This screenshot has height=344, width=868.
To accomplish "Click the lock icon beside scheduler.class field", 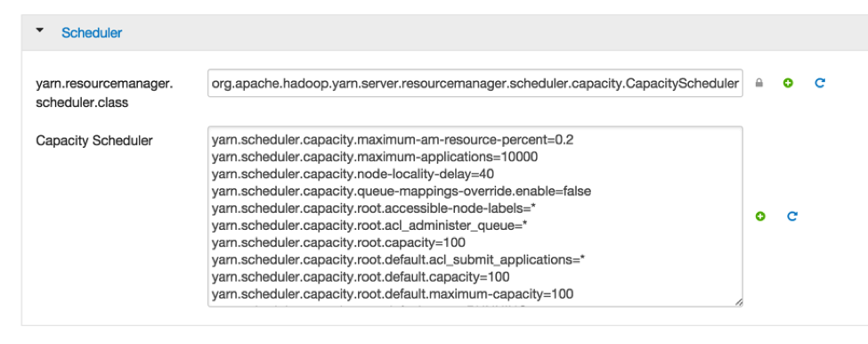I will (759, 83).
